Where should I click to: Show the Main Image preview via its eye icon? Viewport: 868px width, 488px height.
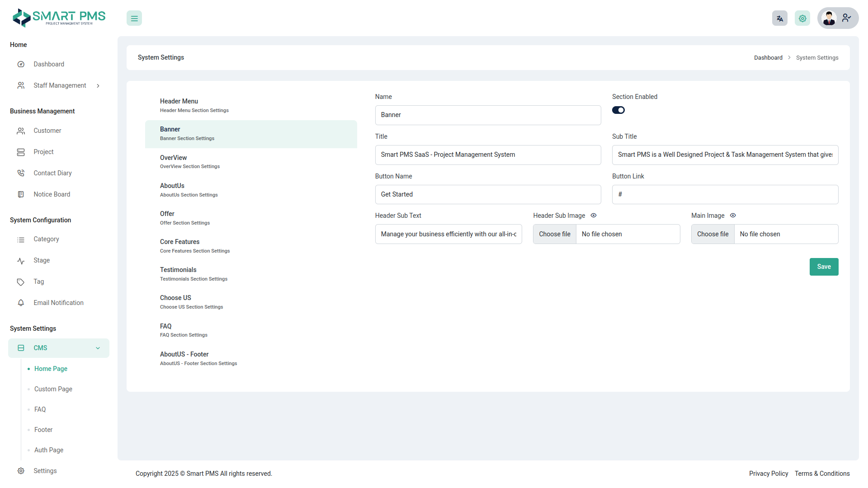733,216
